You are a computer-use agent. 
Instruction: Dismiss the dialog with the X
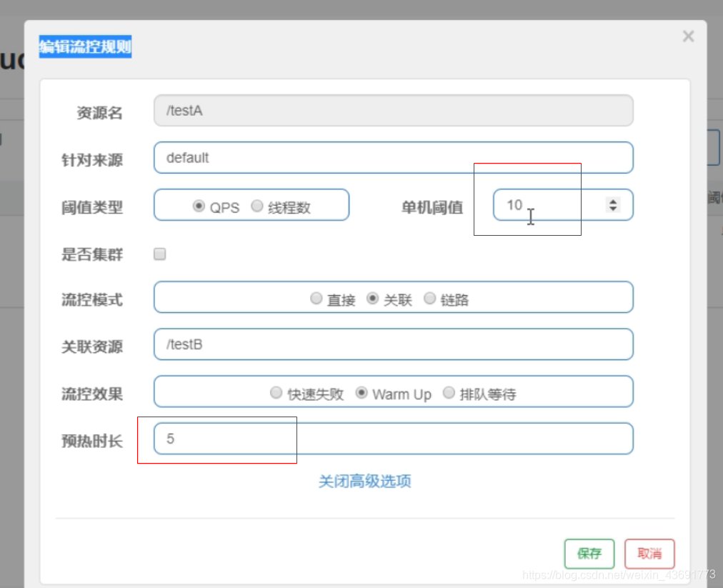coord(687,36)
